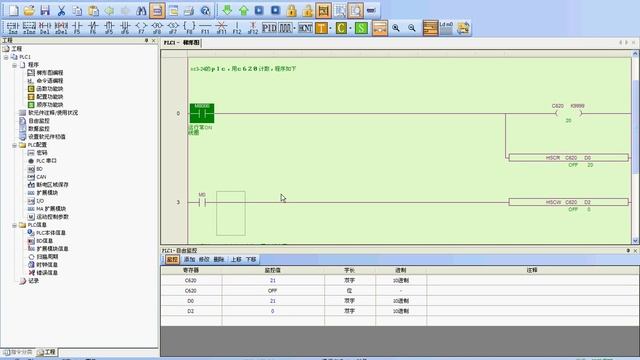Click the green C counter icon
Image resolution: width=640 pixels, height=360 pixels.
tap(341, 28)
